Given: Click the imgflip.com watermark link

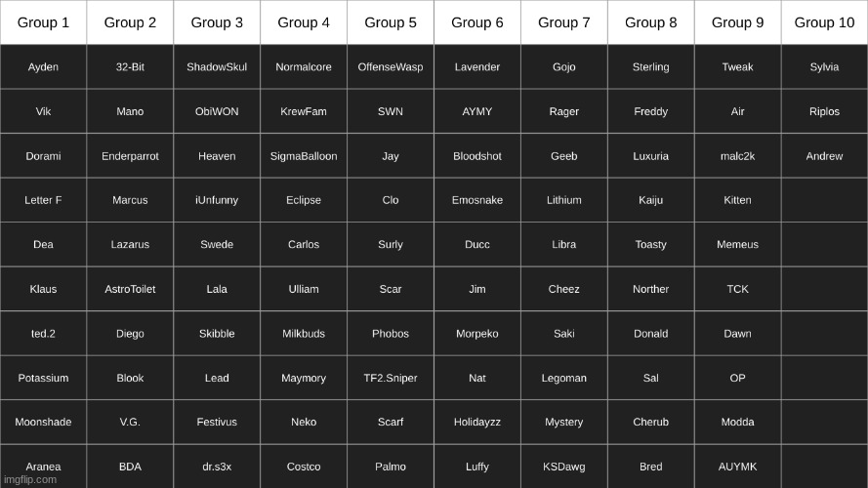Looking at the screenshot, I should (x=30, y=479).
